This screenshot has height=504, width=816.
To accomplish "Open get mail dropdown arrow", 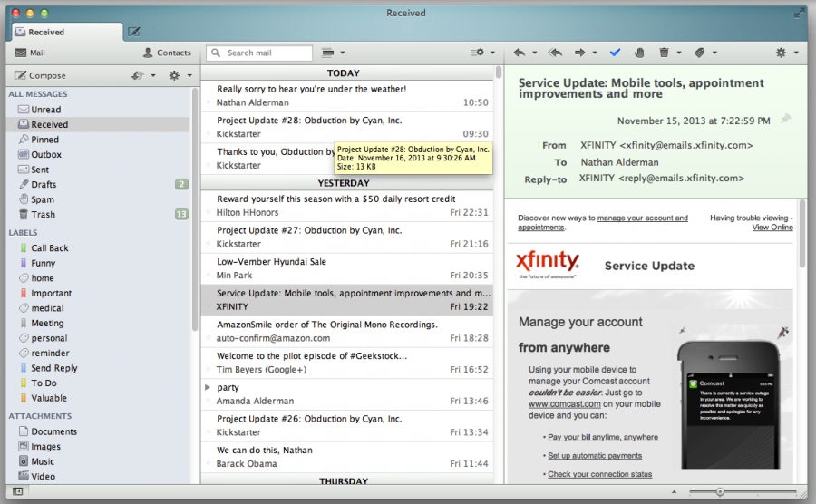I will (x=153, y=75).
